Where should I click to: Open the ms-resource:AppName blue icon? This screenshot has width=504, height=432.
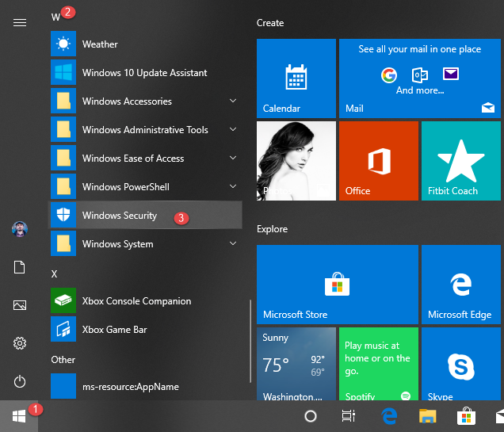tap(63, 386)
